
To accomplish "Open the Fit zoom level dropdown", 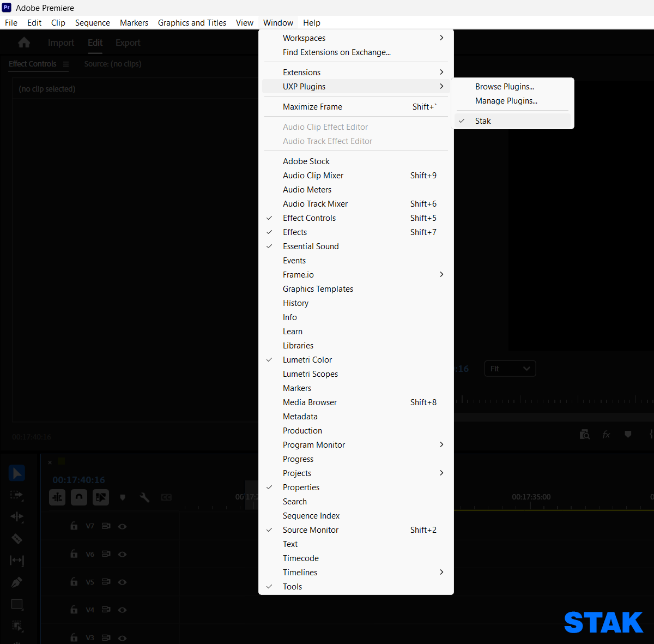I will [x=510, y=369].
